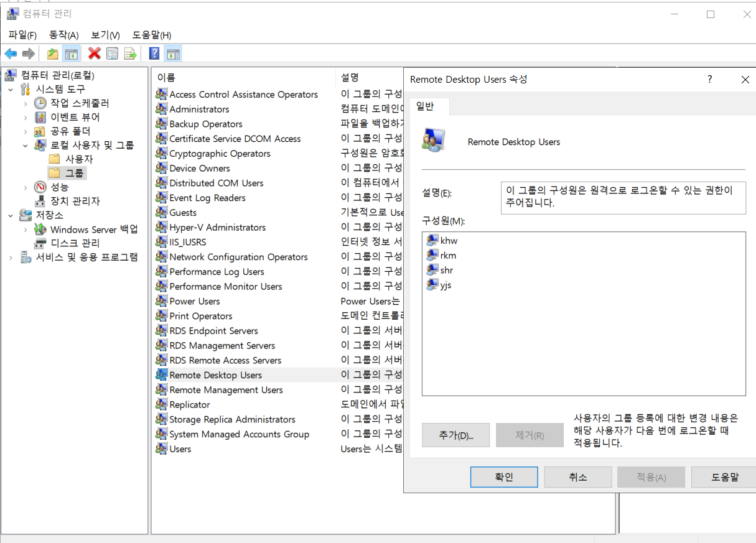Screen dimensions: 756x543
Task: Click the Remote Desktop Users dialog group icon
Action: click(x=432, y=141)
